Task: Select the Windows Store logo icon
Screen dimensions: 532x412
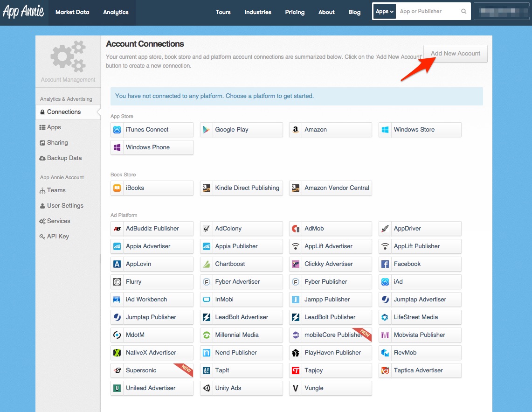Action: [x=385, y=130]
